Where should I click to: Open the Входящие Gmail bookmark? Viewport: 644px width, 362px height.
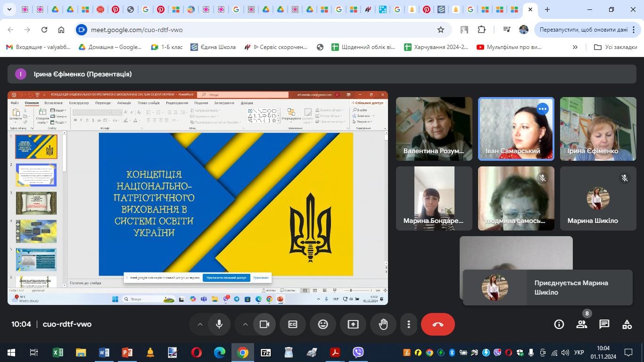point(37,47)
